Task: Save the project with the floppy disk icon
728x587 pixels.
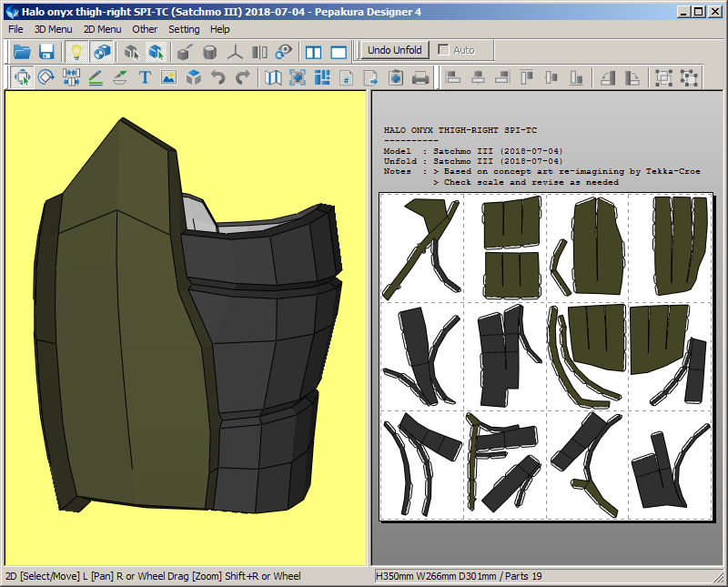Action: click(46, 52)
